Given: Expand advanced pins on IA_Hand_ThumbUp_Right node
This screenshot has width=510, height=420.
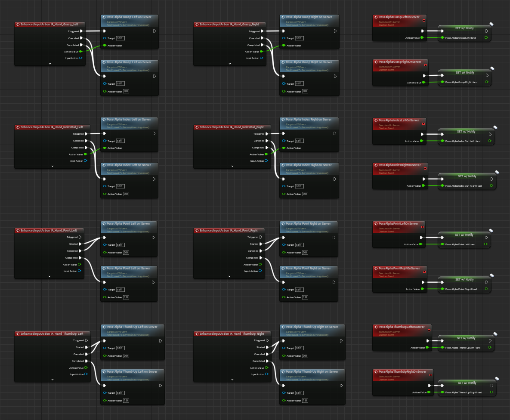Looking at the screenshot, I should point(232,379).
